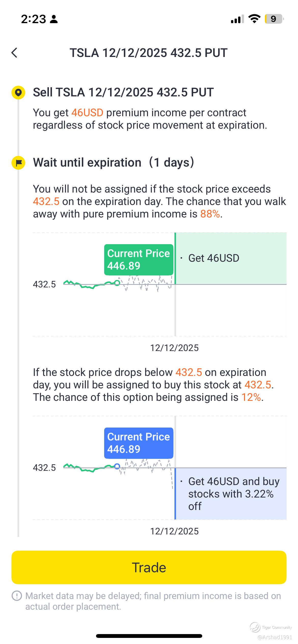Screen dimensions: 298x644
Task: Tap the blue "buy stocks with 3.22% off" area
Action: pyautogui.click(x=231, y=494)
